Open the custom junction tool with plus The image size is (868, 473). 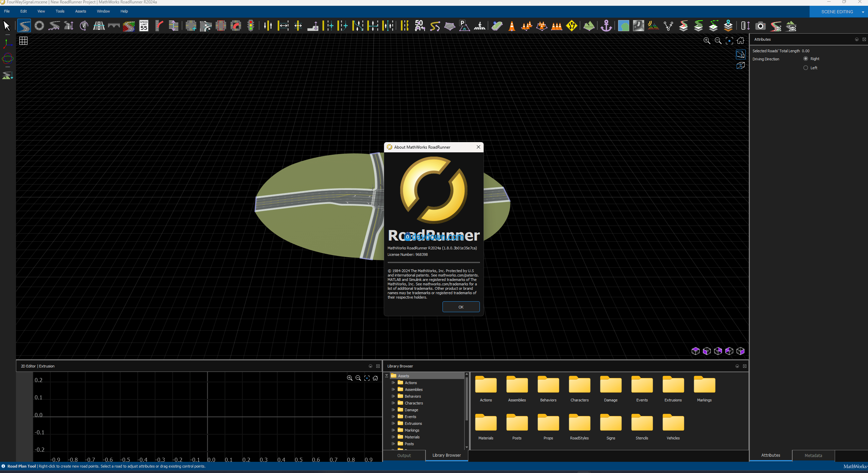[191, 26]
